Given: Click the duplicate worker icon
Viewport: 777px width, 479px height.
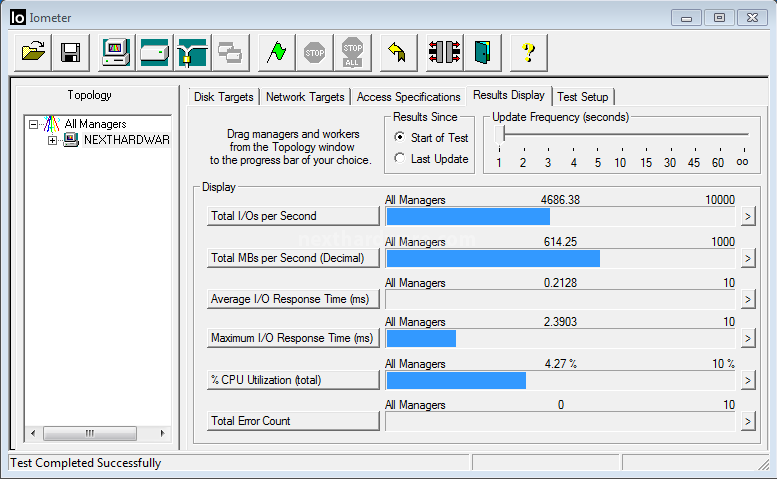Looking at the screenshot, I should [x=231, y=53].
